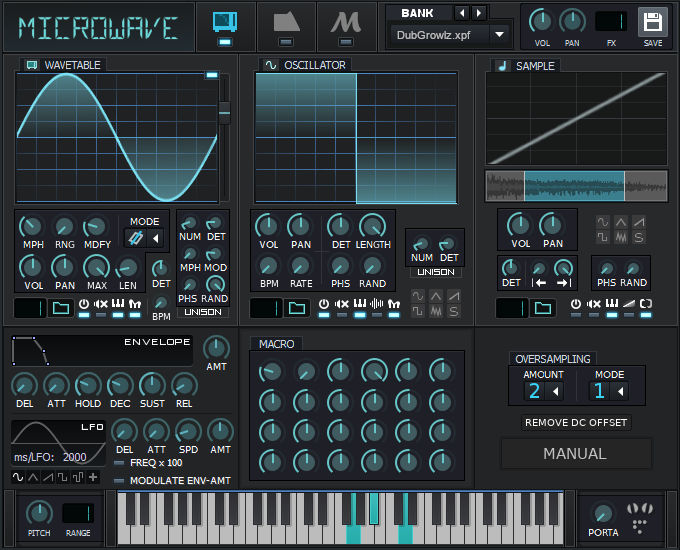Click the Wavetable section waveform-draw icon

point(135,304)
